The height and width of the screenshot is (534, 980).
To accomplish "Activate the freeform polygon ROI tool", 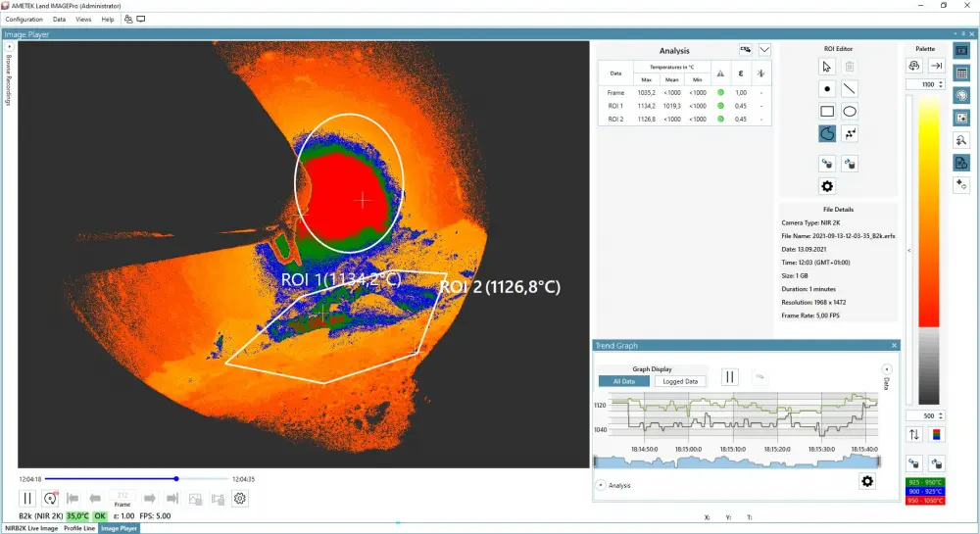I will point(827,133).
